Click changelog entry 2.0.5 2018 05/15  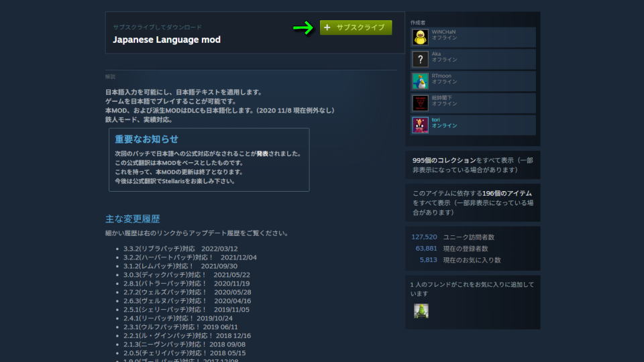tap(184, 353)
